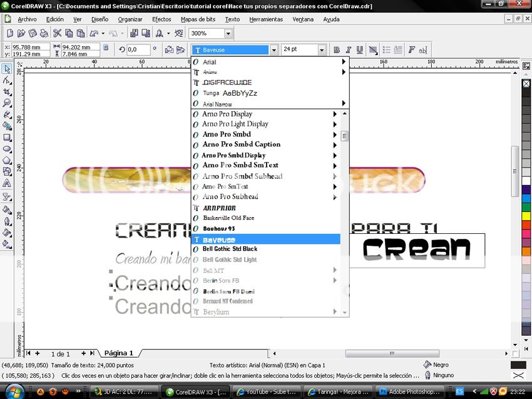The image size is (532, 399).
Task: Open the Windows Start orb
Action: point(14,391)
